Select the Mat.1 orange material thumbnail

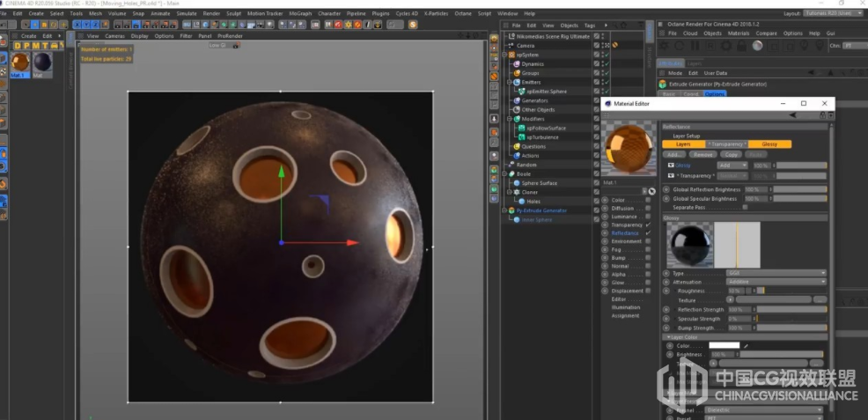click(20, 62)
